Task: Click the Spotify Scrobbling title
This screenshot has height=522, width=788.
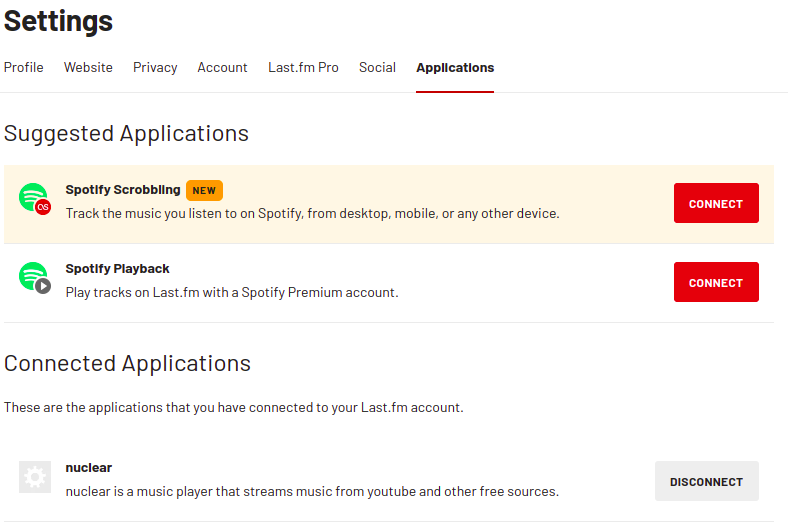Action: point(123,190)
